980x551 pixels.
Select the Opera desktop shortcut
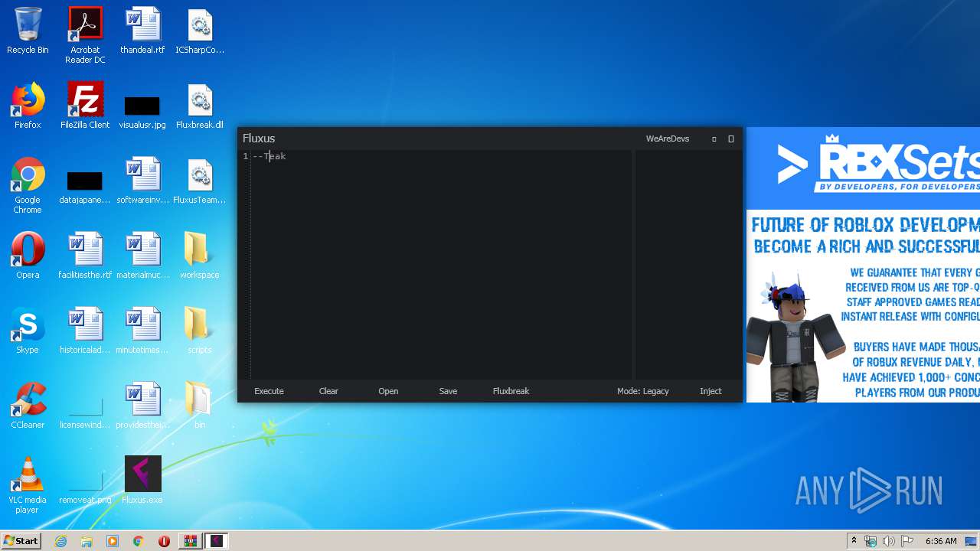pos(28,256)
